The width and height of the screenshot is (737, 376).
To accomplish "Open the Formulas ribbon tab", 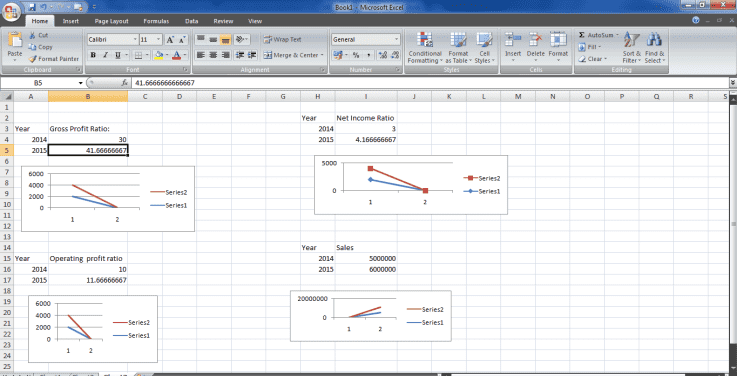I will [156, 21].
